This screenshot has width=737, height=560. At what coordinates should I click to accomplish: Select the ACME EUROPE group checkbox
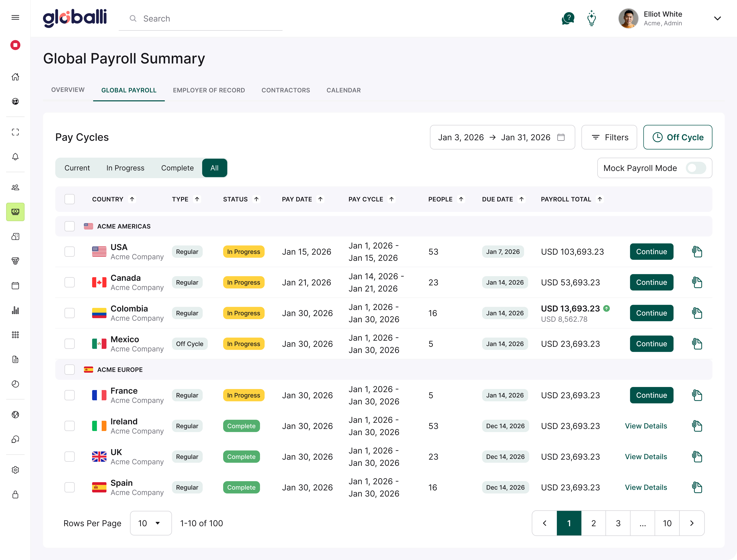[70, 370]
